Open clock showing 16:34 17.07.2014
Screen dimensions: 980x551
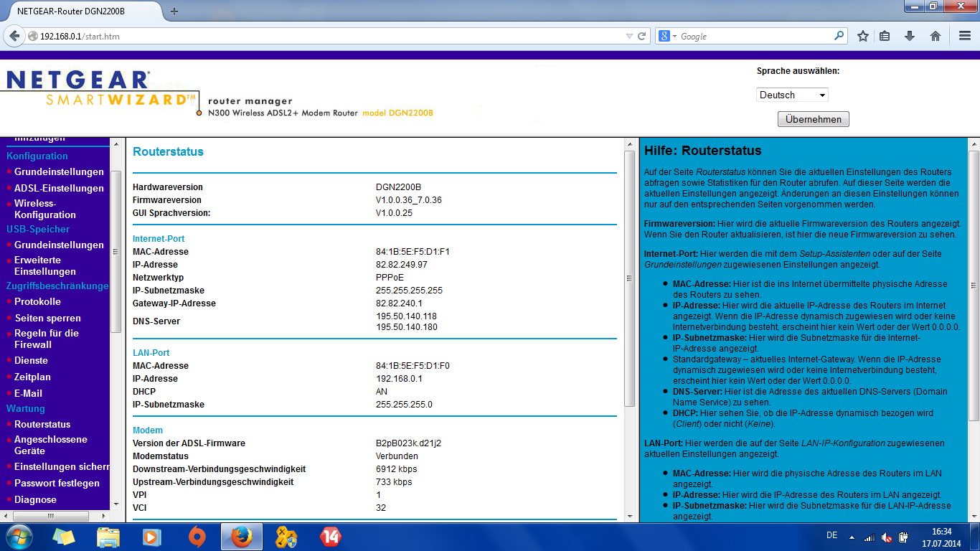click(941, 537)
